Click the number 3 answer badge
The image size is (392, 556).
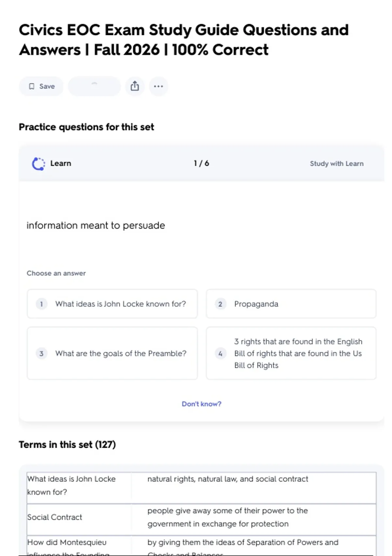coord(41,354)
